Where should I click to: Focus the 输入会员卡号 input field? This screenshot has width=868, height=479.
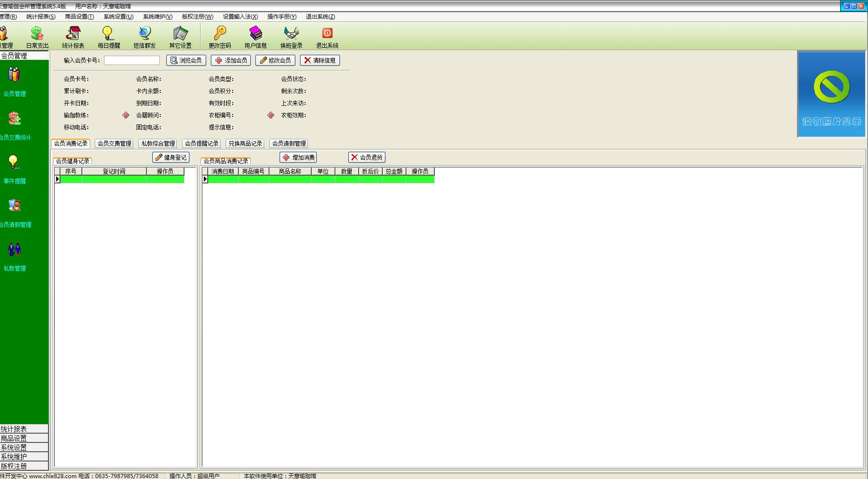coord(132,60)
